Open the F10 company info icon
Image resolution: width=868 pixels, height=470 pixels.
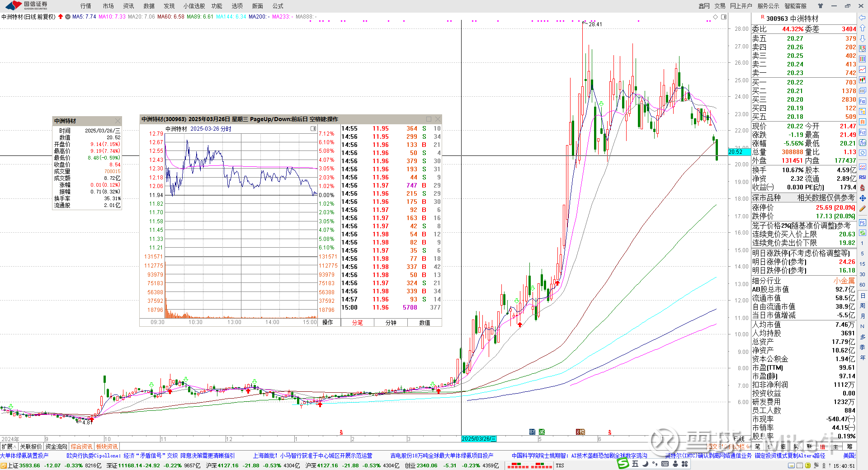tap(862, 101)
